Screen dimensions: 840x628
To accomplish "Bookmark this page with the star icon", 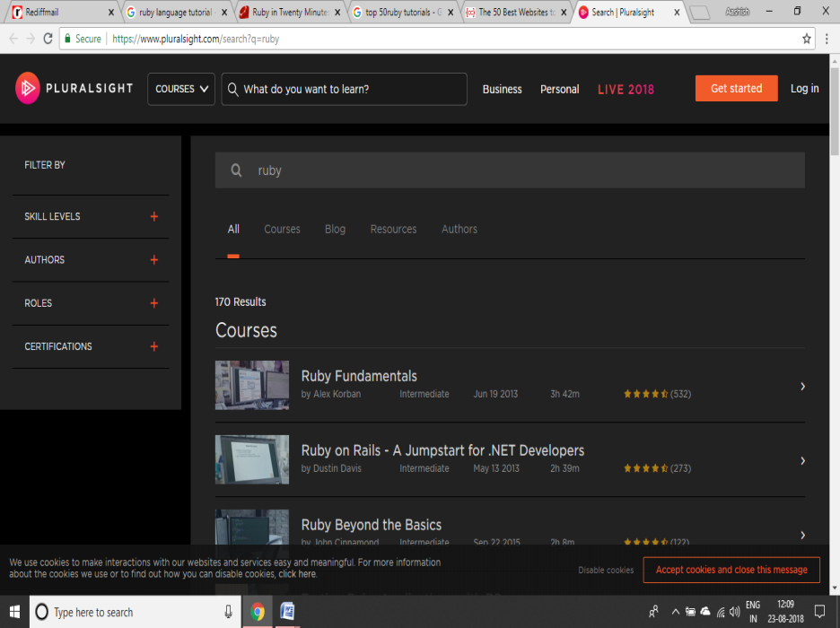I will (806, 39).
